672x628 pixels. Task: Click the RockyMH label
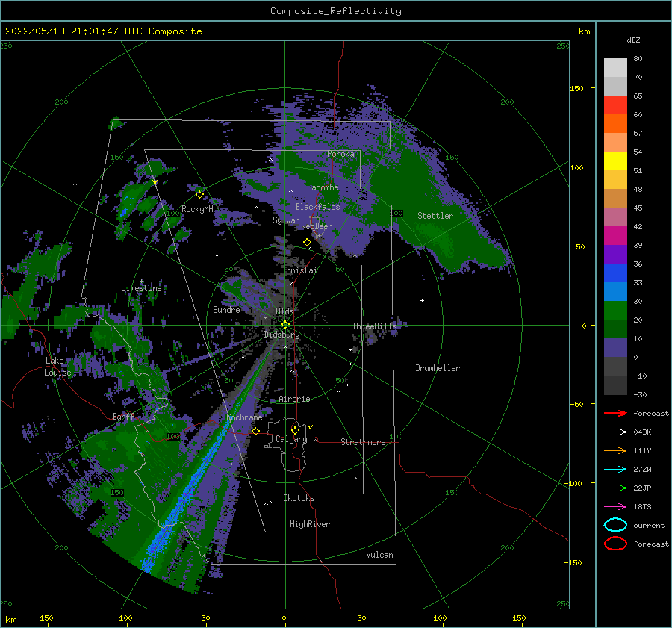197,209
